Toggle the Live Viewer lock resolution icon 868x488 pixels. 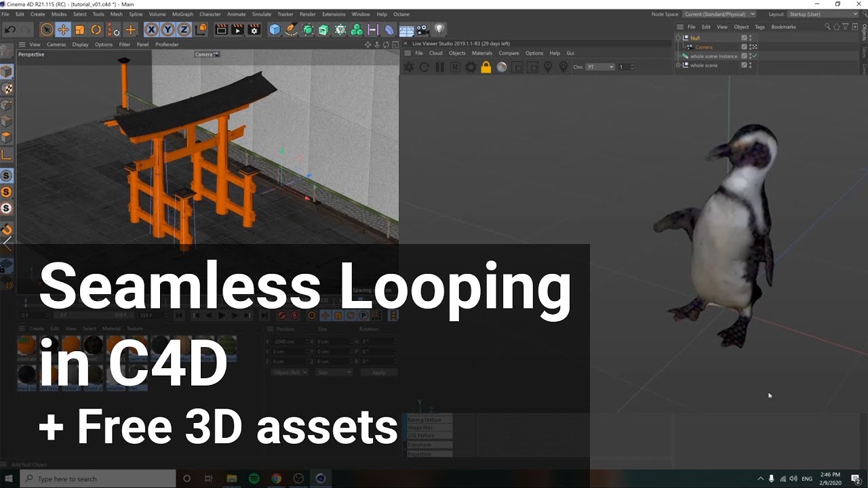pyautogui.click(x=486, y=67)
